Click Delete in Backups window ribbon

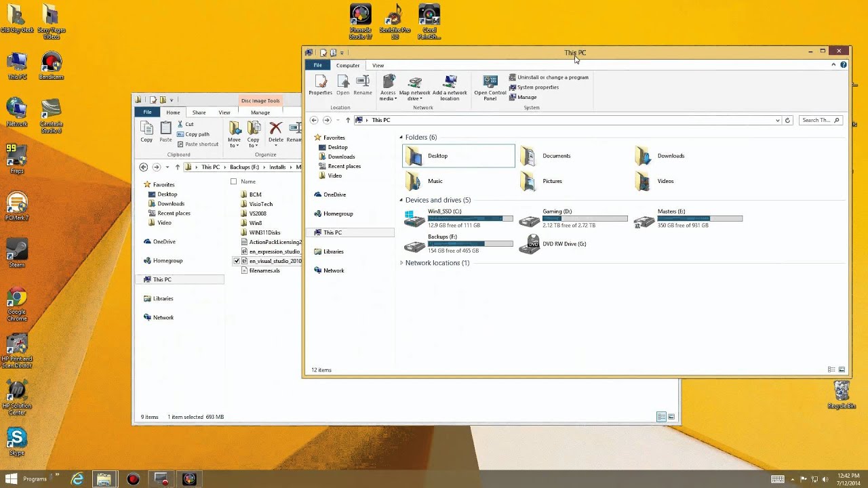click(x=275, y=133)
